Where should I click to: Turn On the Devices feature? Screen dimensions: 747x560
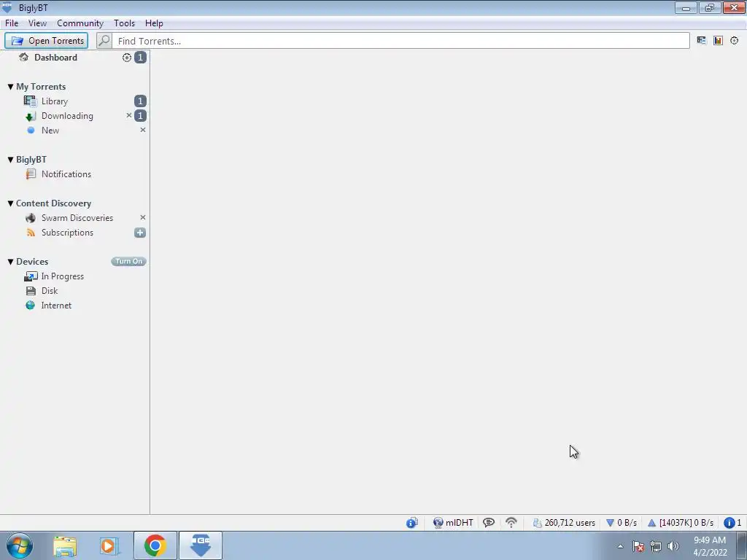coord(128,261)
